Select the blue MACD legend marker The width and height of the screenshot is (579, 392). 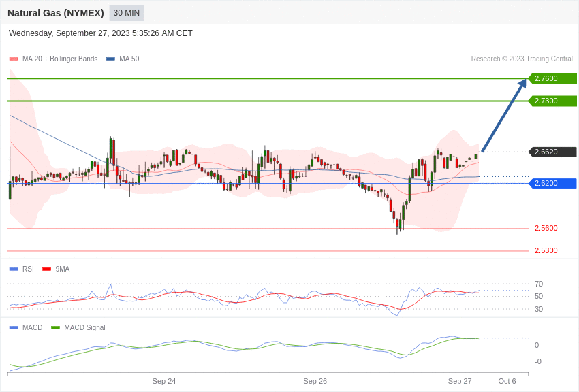14,328
